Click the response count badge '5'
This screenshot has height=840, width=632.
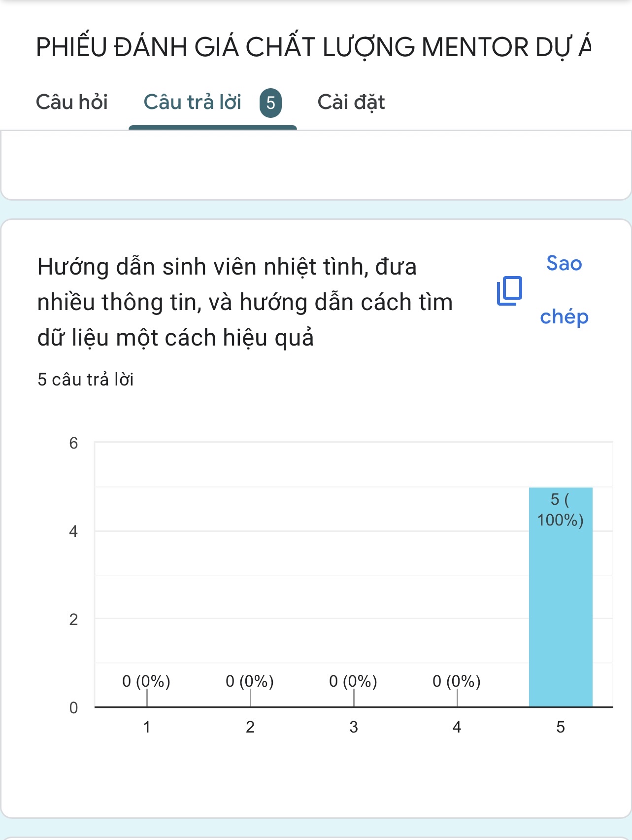coord(270,103)
